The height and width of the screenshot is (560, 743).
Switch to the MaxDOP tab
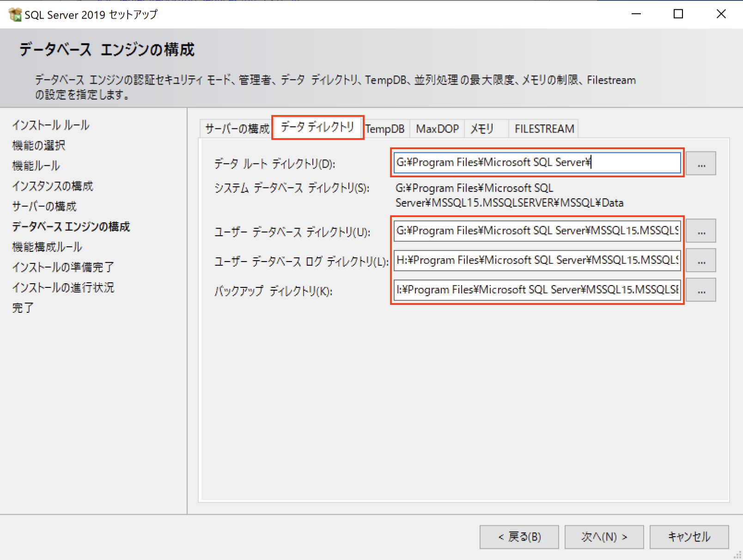[x=436, y=128]
